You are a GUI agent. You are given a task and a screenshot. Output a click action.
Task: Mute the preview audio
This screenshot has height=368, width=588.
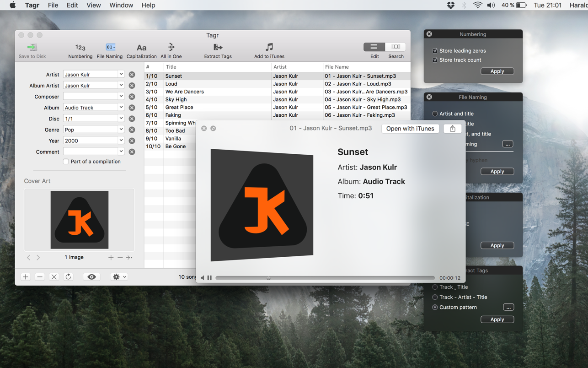[x=203, y=278]
